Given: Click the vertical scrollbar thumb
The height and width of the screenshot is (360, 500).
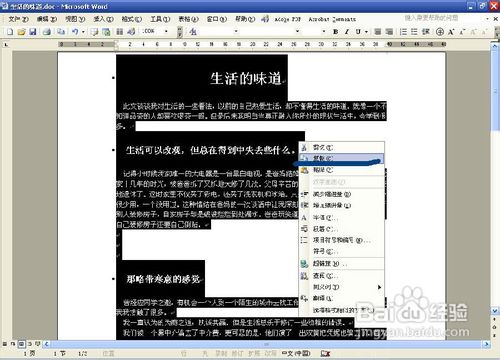Looking at the screenshot, I should (x=495, y=90).
